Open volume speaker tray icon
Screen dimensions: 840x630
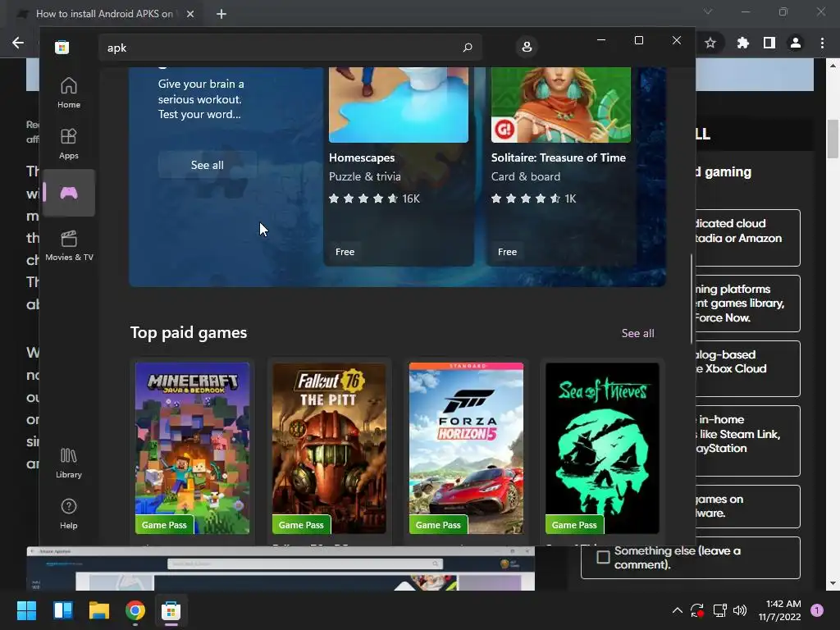point(740,610)
